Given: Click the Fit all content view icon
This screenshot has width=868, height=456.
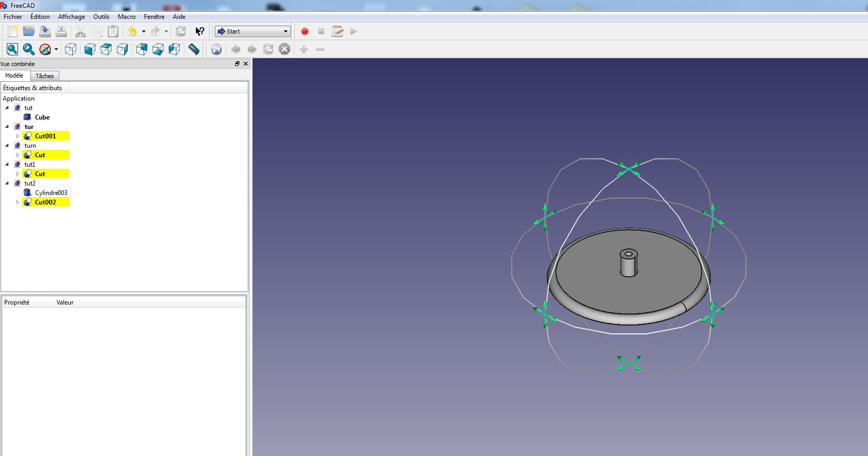Looking at the screenshot, I should (12, 49).
